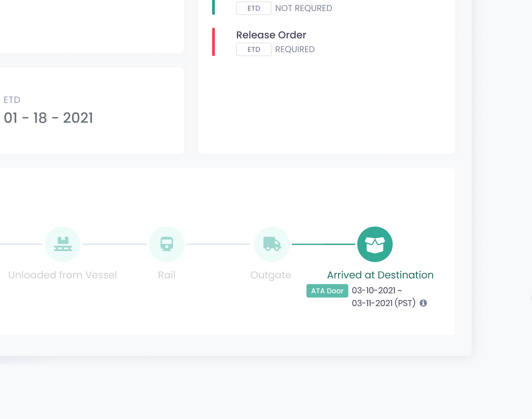This screenshot has width=532, height=419.
Task: Click the Arrived at Destination box icon
Action: click(375, 244)
